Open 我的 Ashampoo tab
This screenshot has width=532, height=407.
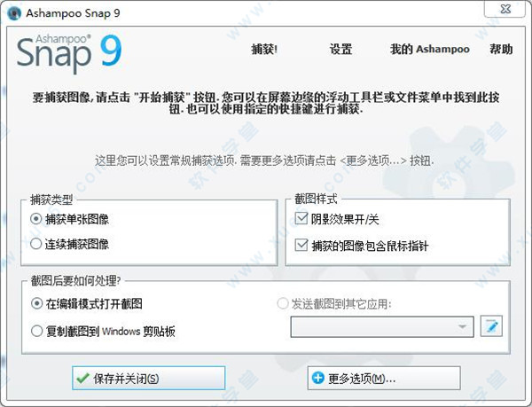coord(429,50)
